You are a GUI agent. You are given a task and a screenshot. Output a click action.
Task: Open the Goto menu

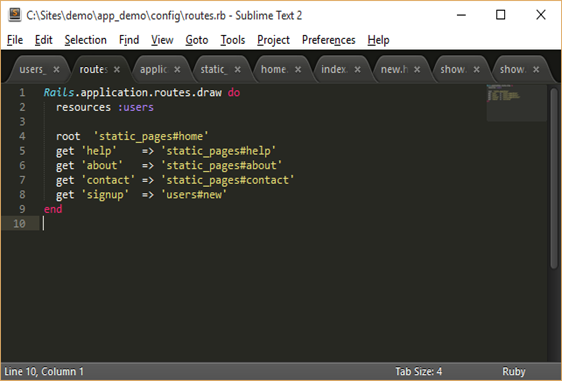(196, 40)
